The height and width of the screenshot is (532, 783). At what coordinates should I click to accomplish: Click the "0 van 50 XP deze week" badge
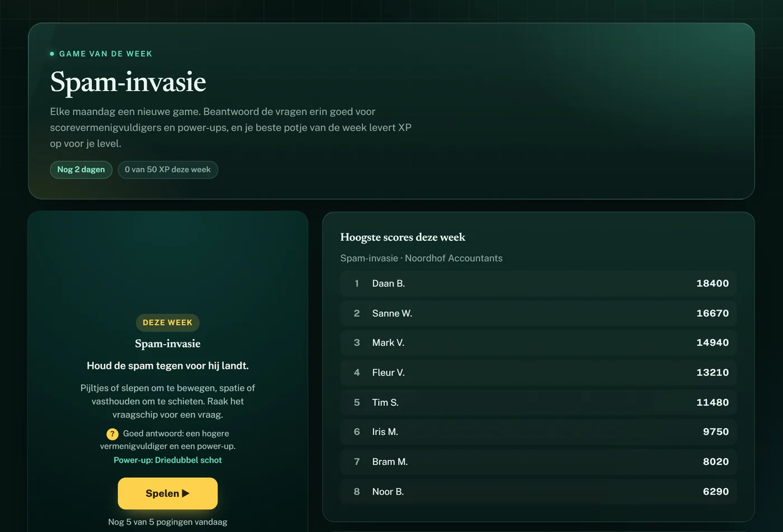(x=168, y=169)
